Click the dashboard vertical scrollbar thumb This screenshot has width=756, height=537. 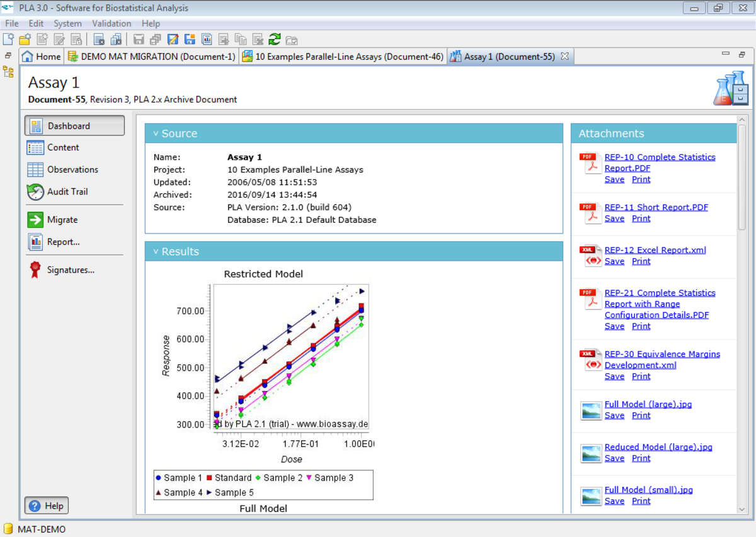[742, 176]
